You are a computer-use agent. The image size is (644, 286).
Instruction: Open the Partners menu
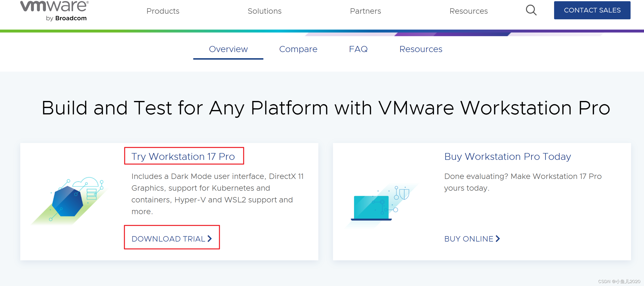pyautogui.click(x=365, y=11)
